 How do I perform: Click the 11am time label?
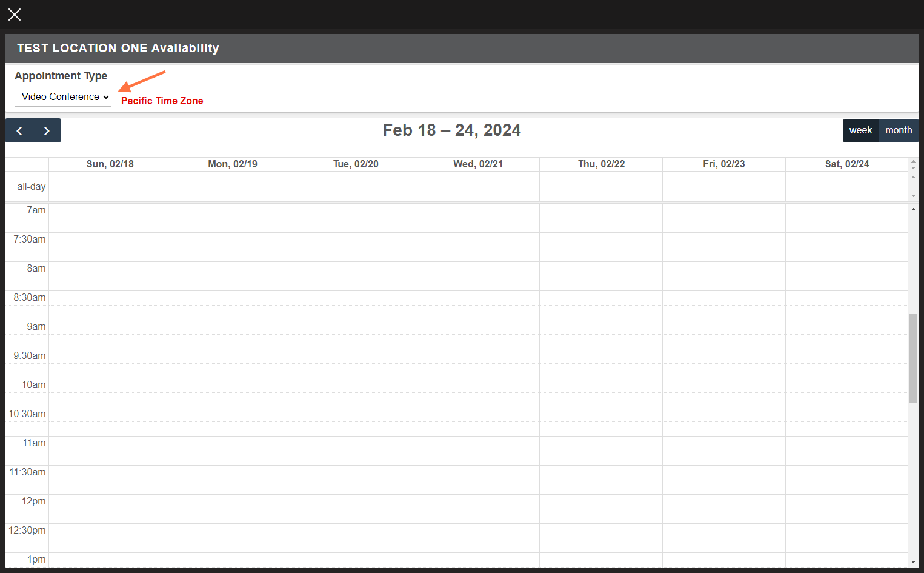(34, 443)
